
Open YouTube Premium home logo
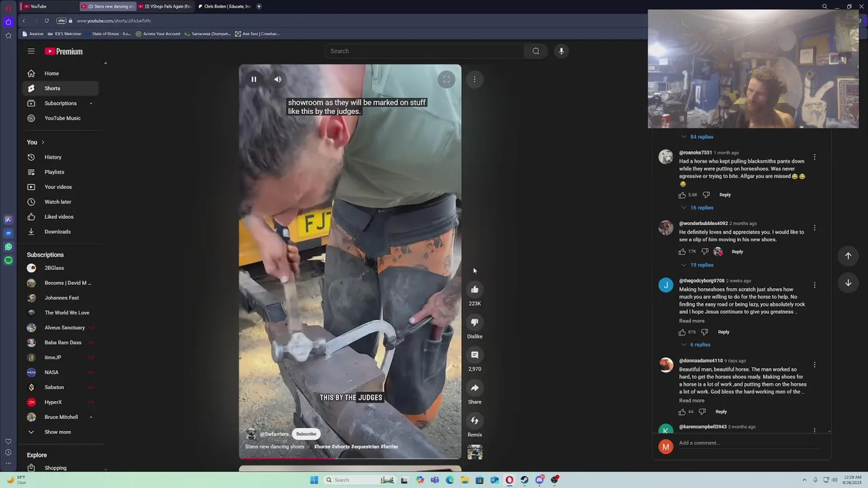pos(64,52)
